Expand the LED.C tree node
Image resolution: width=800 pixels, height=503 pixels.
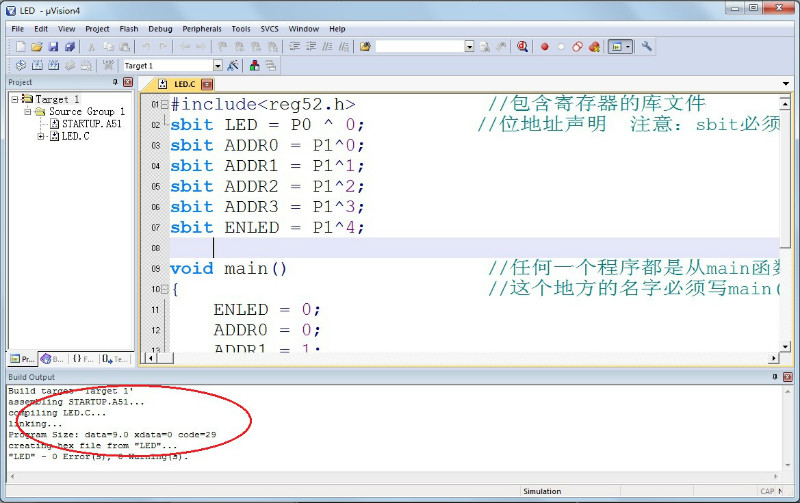click(41, 136)
